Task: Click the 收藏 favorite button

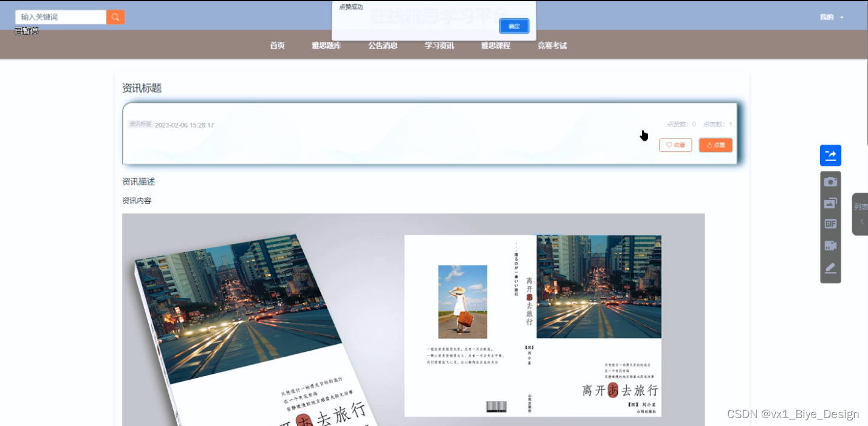Action: [x=675, y=145]
